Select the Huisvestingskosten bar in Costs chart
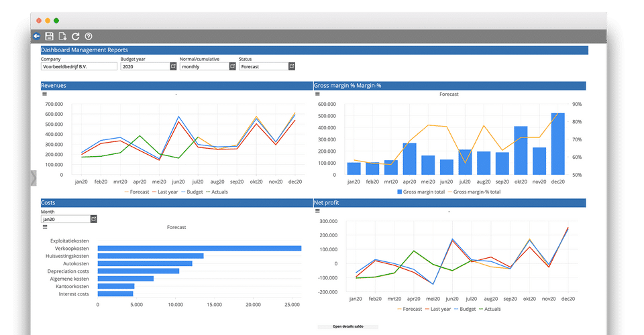 click(151, 256)
